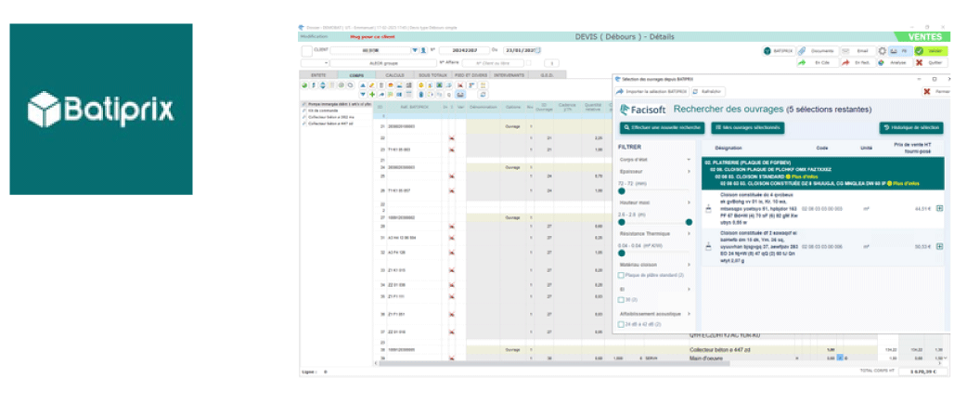Click the blue share arrow icon in the Corps toolbar
The height and width of the screenshot is (417, 980).
pyautogui.click(x=381, y=95)
